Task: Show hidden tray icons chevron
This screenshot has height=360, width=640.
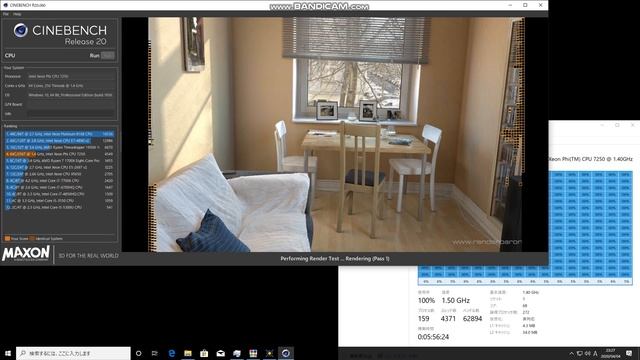Action: [x=571, y=353]
